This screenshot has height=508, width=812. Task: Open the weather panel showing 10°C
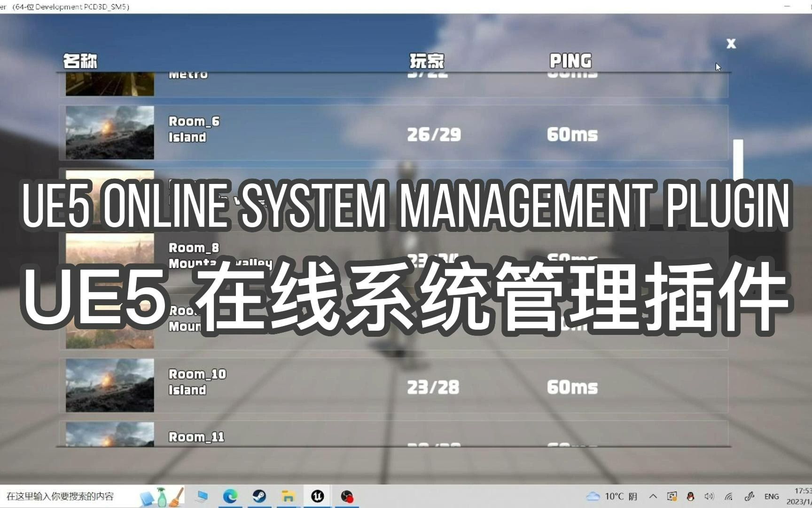[x=609, y=496]
